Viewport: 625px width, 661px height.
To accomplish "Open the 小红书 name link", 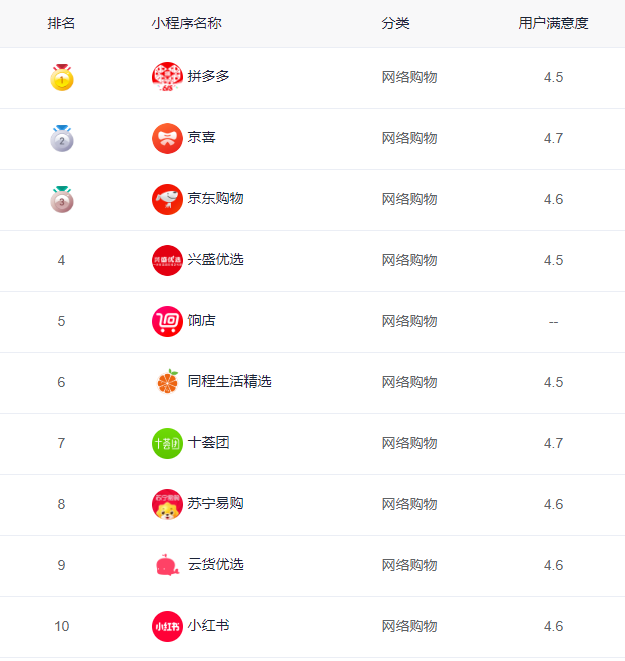I will coord(208,626).
